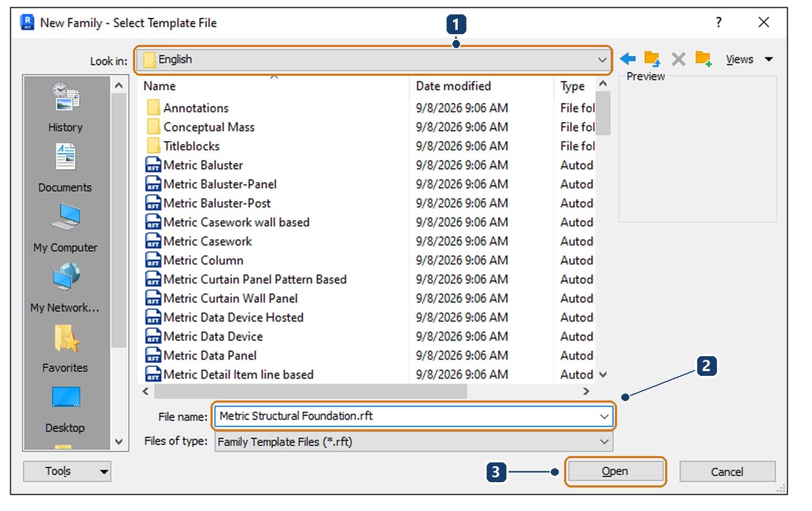Select the Metric Data Device file name
The height and width of the screenshot is (511, 812).
pyautogui.click(x=213, y=336)
